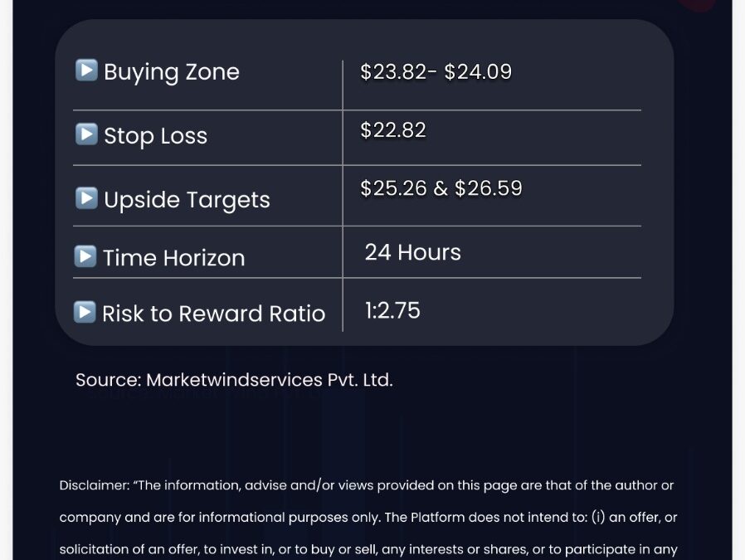Image resolution: width=745 pixels, height=560 pixels.
Task: Click the play icon beside Upside Targets
Action: coord(86,198)
